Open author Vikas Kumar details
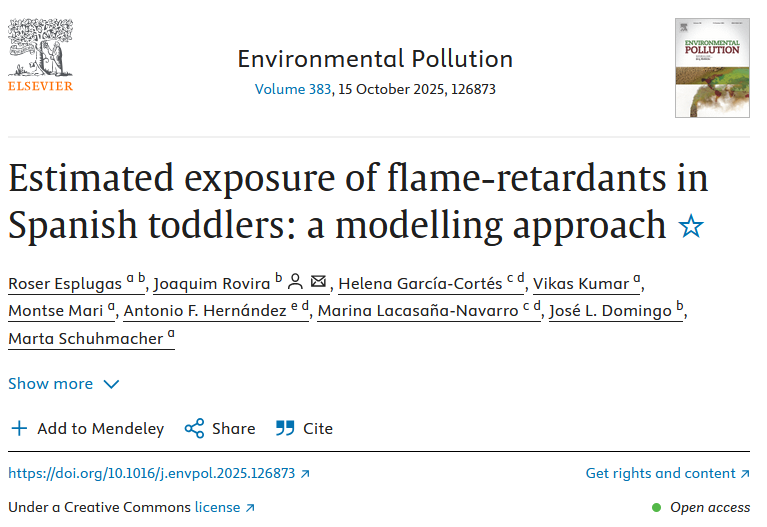Image resolution: width=767 pixels, height=527 pixels. 580,283
